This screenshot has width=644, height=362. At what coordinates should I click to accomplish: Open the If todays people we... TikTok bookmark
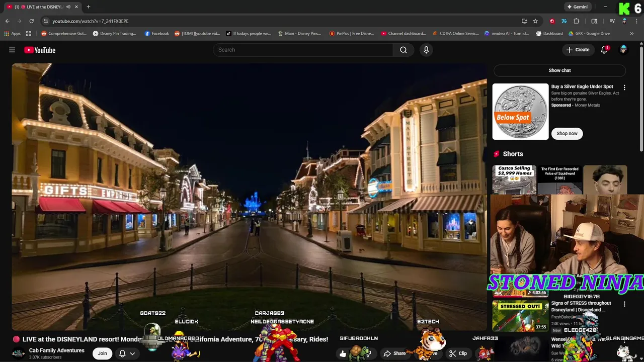pyautogui.click(x=249, y=34)
